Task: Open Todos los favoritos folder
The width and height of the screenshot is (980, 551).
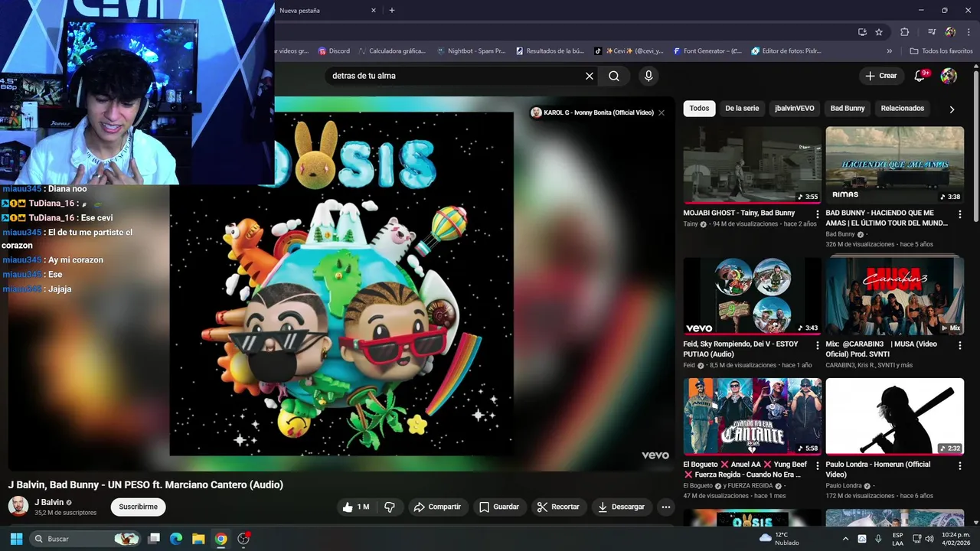Action: click(x=941, y=51)
